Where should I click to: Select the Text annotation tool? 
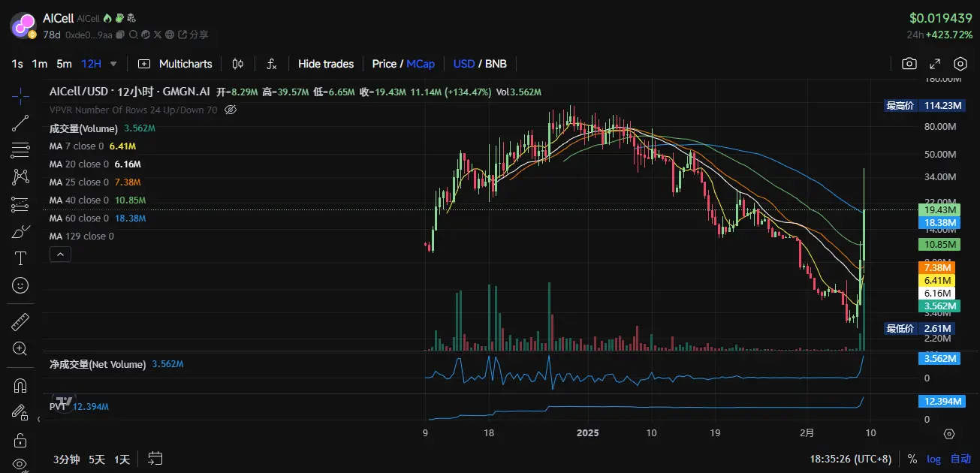pyautogui.click(x=20, y=258)
